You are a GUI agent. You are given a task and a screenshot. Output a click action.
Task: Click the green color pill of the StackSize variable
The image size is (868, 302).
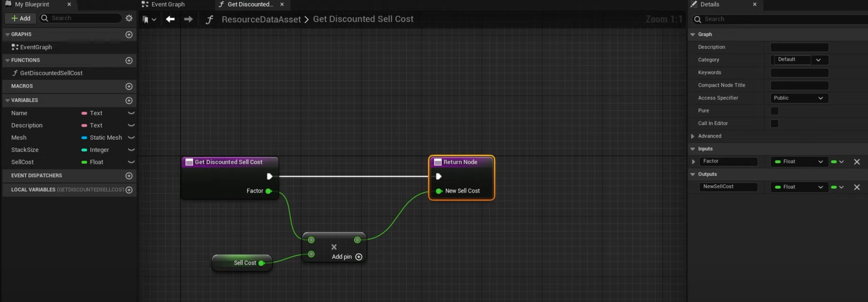(84, 150)
